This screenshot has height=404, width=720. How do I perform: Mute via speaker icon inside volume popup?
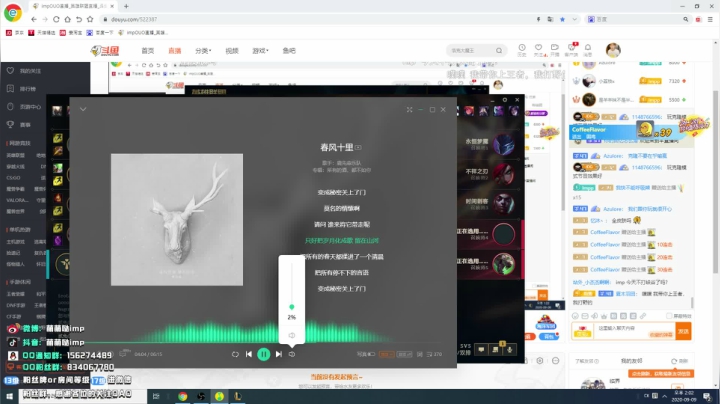(292, 335)
